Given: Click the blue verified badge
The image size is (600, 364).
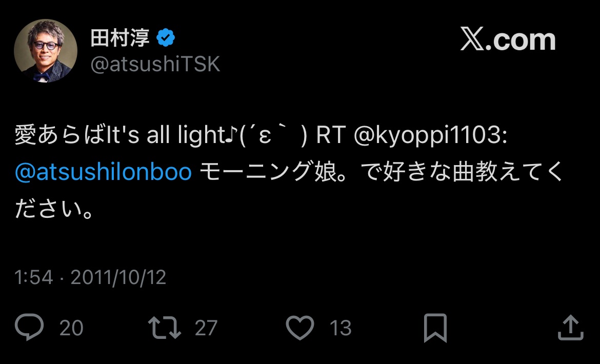Looking at the screenshot, I should pyautogui.click(x=167, y=38).
